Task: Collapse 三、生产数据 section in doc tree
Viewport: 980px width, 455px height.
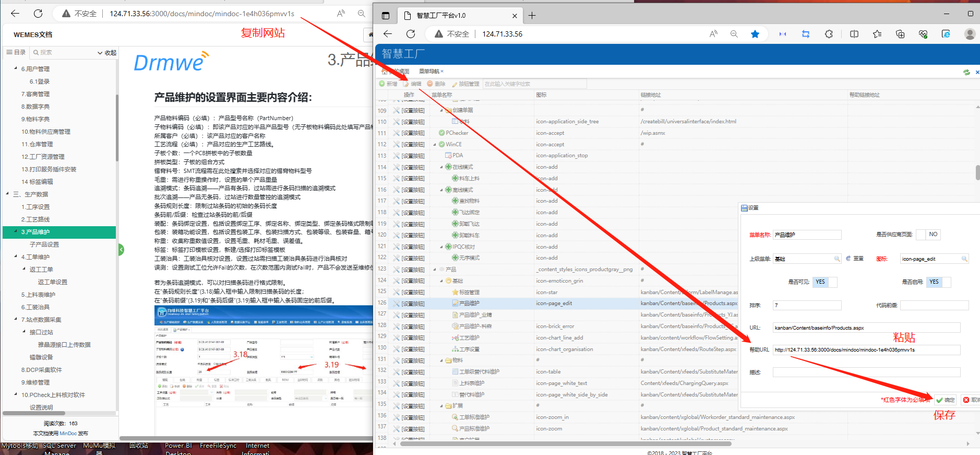Action: (x=7, y=194)
